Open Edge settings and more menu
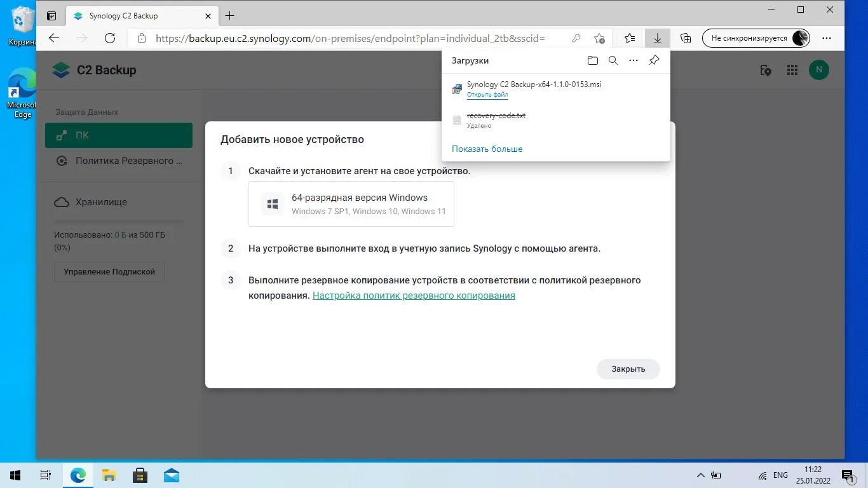Screen dimensions: 868x488 [x=826, y=38]
